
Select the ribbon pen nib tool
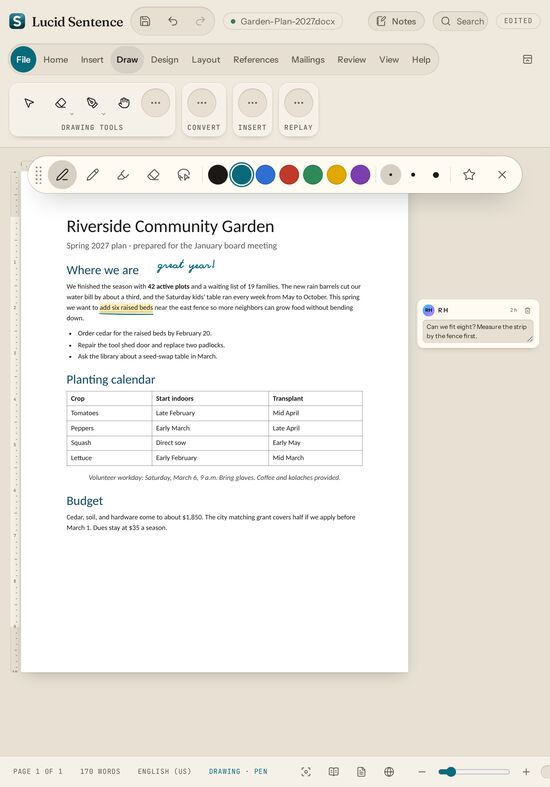click(92, 103)
